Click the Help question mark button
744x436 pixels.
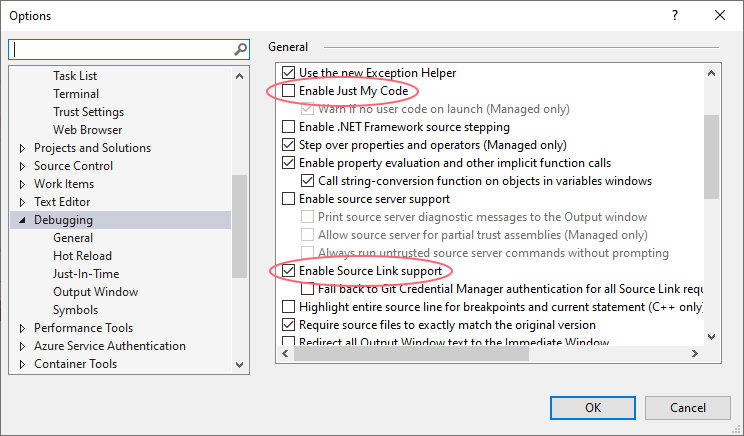pos(674,15)
